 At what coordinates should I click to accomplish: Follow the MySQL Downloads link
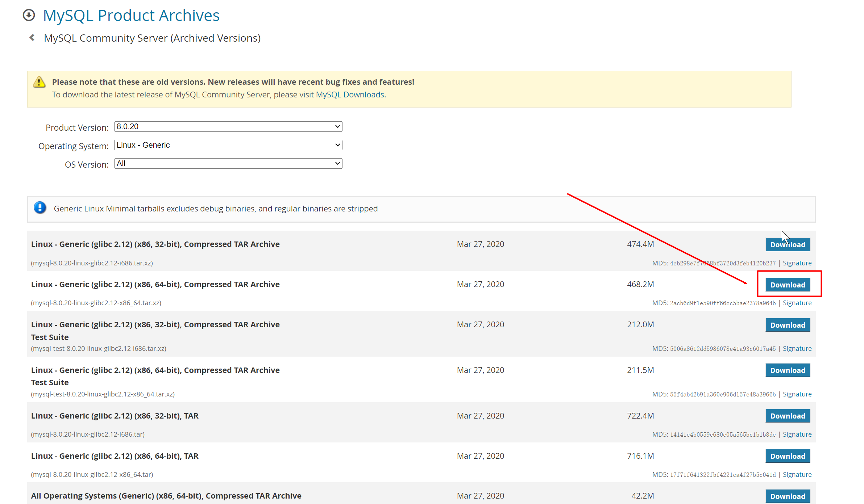(x=350, y=94)
